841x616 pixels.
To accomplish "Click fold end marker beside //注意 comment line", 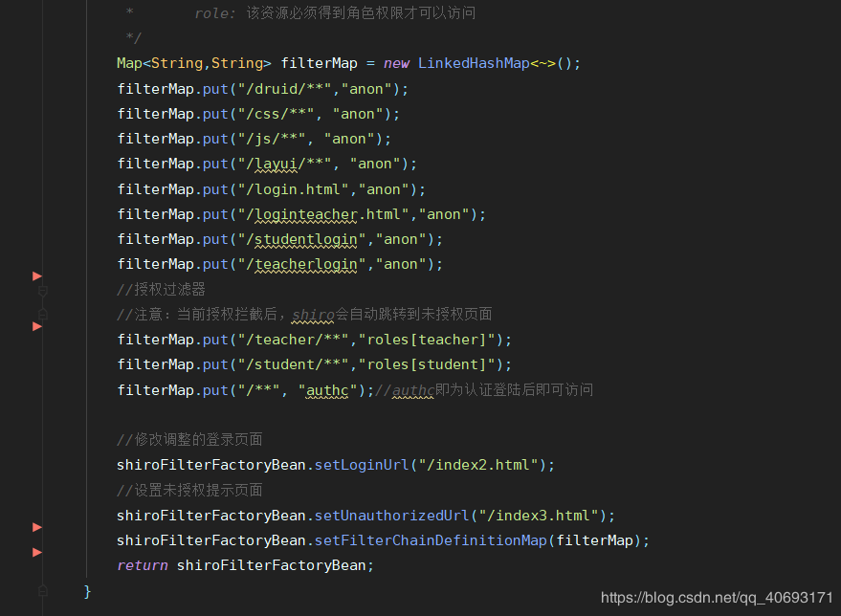I will 43,315.
